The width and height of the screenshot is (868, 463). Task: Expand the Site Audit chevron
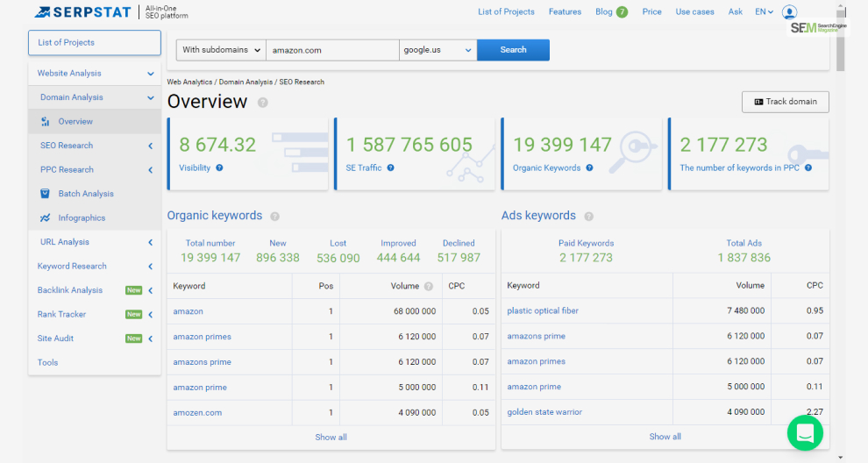(x=151, y=338)
